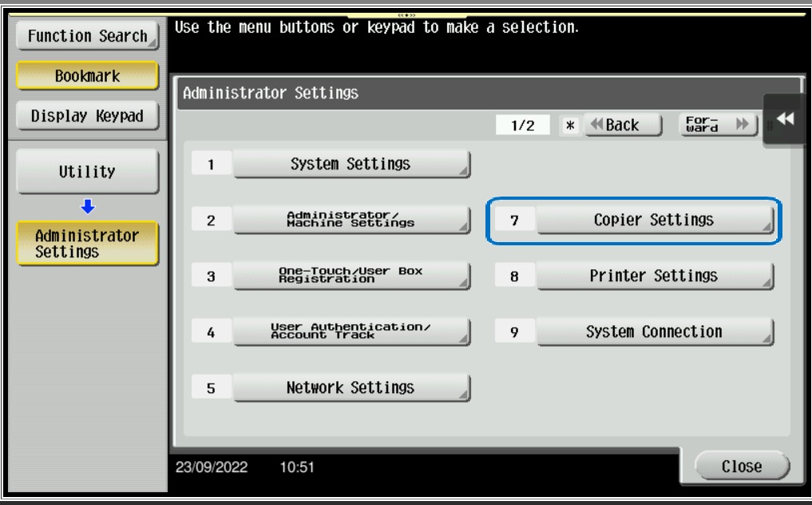Select One-Touch/User Box Registration
The width and height of the screenshot is (812, 505).
tap(350, 276)
